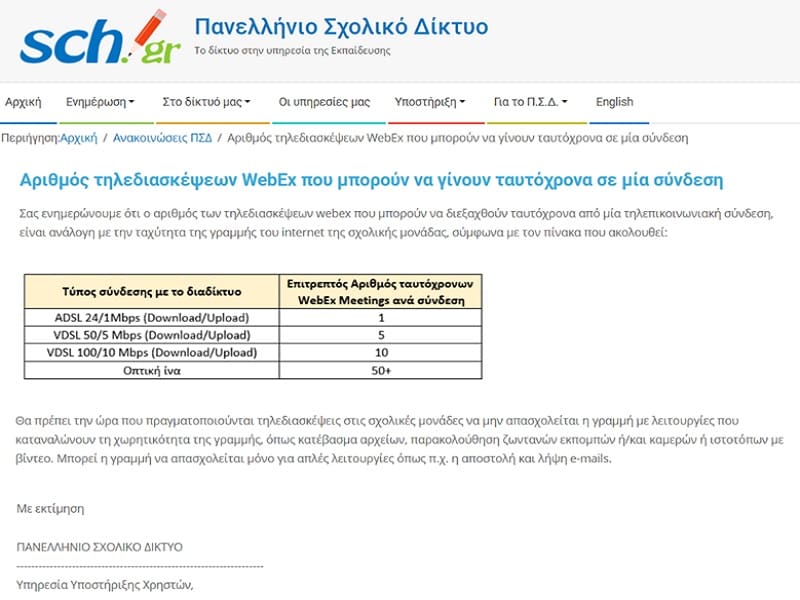Click the tagline Το δίκτυο στην υπηρεσία της Εκπαίδευσης
The image size is (800, 600).
[292, 51]
